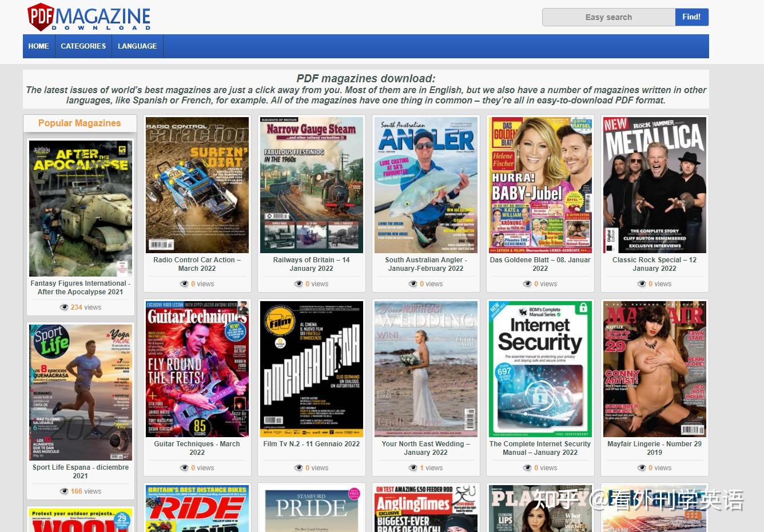
Task: Follow 'Radio Control Car Action – March 2022' link
Action: [x=197, y=264]
